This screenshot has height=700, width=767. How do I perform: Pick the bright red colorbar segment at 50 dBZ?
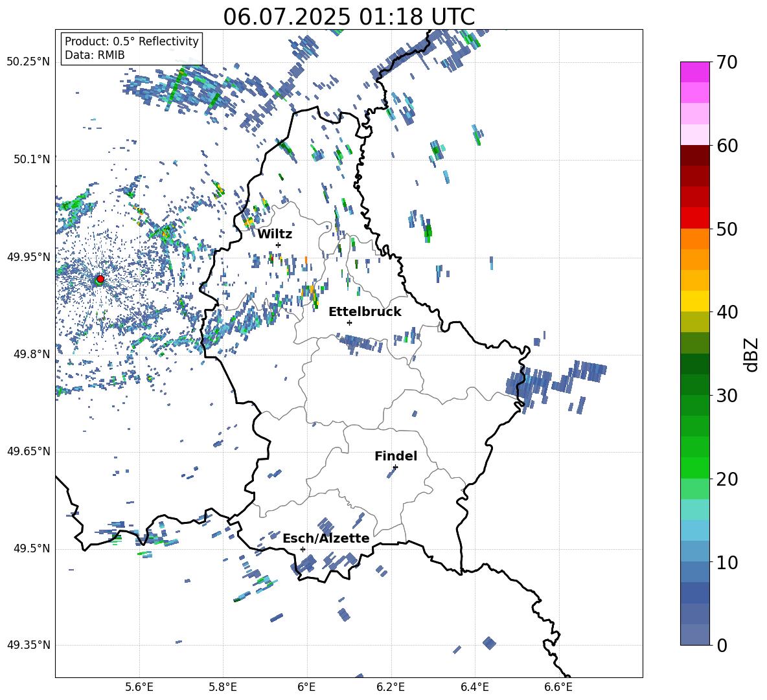(x=695, y=218)
